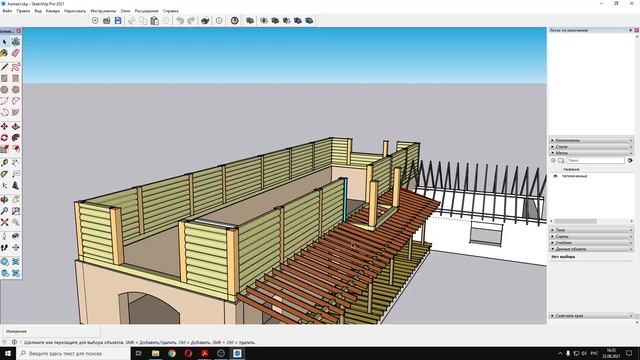
Task: Select the Line pencil tool
Action: (x=4, y=67)
